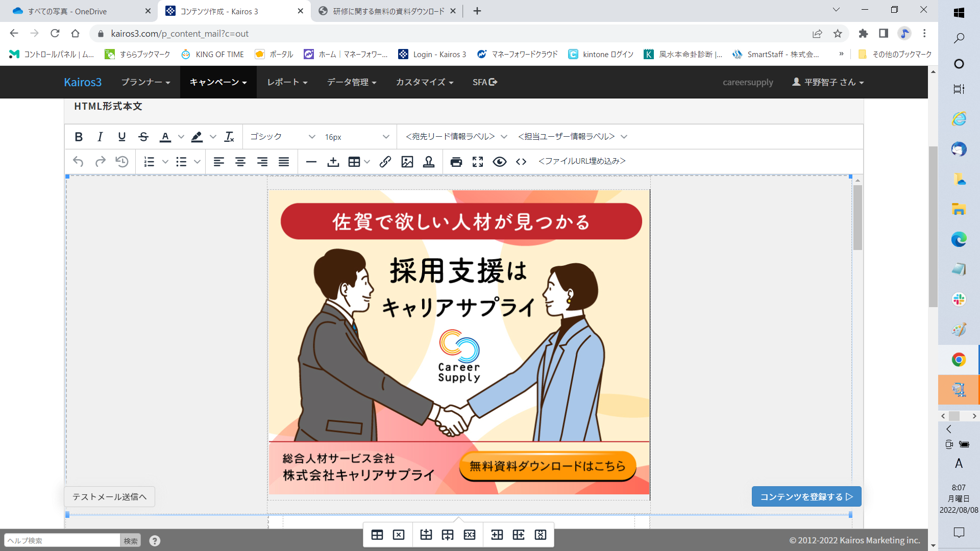Toggle bold formatting in editor toolbar
Screen dimensions: 980x551
click(79, 137)
